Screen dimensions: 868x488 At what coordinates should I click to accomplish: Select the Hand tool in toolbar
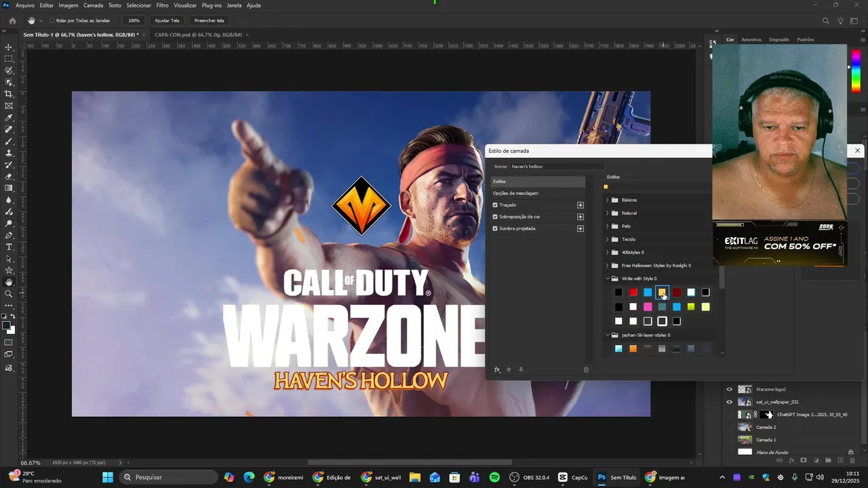(x=9, y=282)
